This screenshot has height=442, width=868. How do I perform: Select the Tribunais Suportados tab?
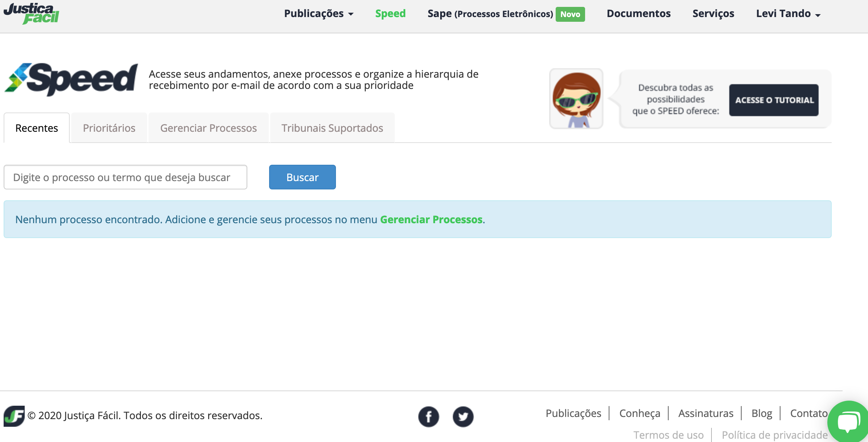332,128
